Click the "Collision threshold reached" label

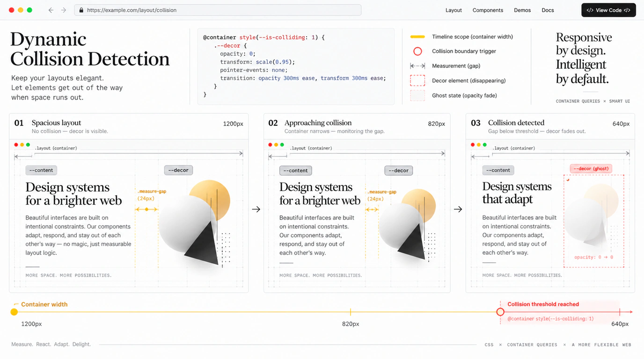[543, 304]
